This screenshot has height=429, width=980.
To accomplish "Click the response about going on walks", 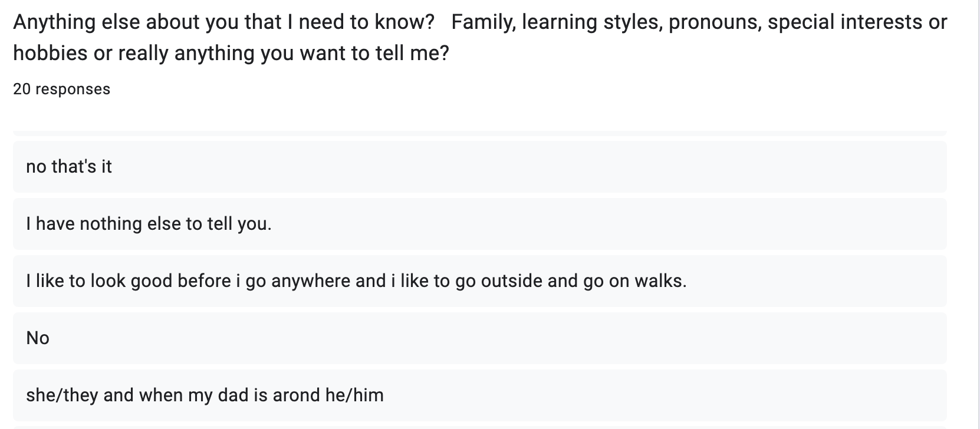I will click(x=356, y=281).
